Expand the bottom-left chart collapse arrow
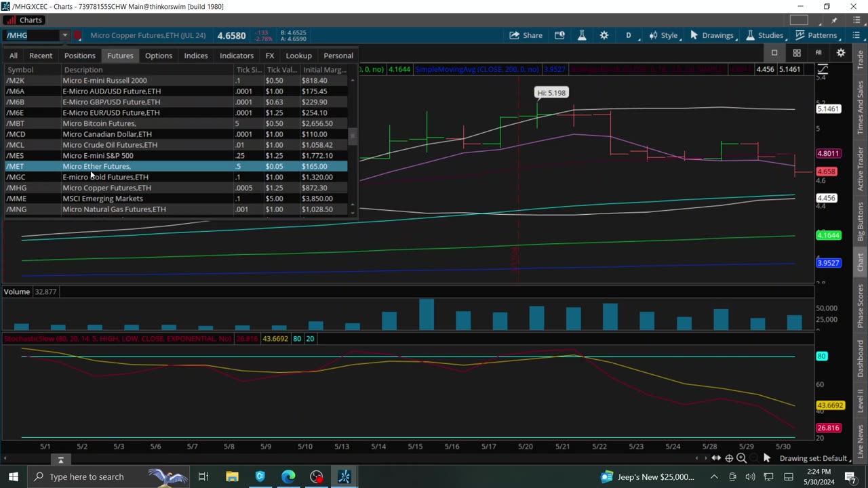Image resolution: width=868 pixels, height=488 pixels. 60,460
